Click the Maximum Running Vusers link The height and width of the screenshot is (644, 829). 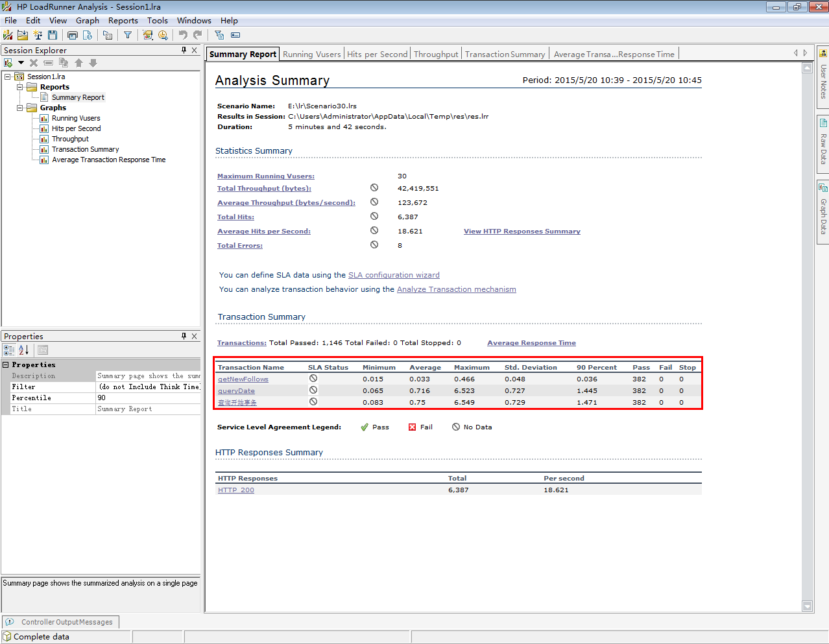tap(266, 176)
